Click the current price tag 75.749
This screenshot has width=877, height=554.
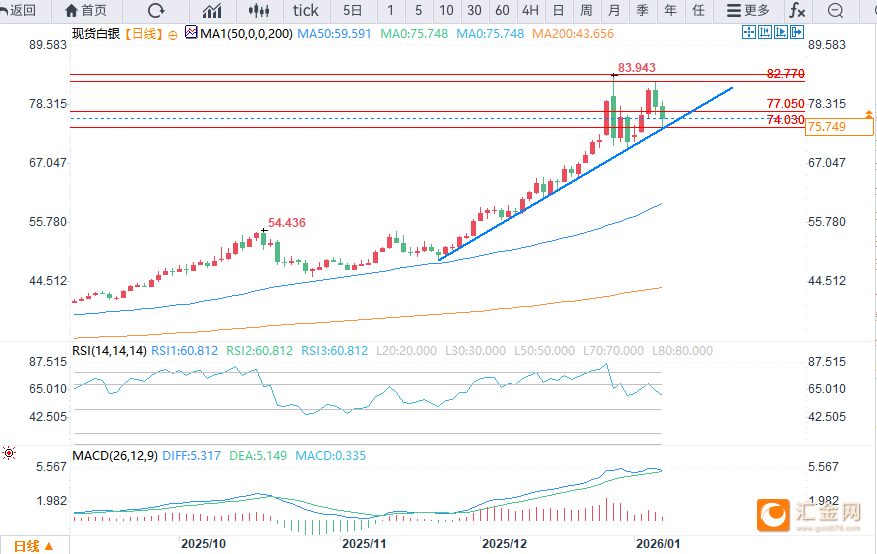[x=838, y=127]
